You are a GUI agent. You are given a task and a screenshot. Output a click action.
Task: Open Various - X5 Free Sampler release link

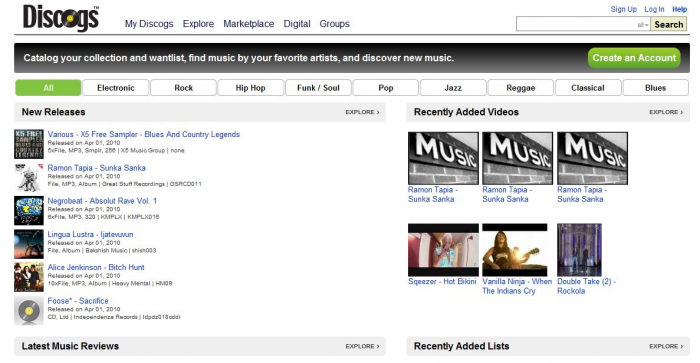click(x=144, y=134)
